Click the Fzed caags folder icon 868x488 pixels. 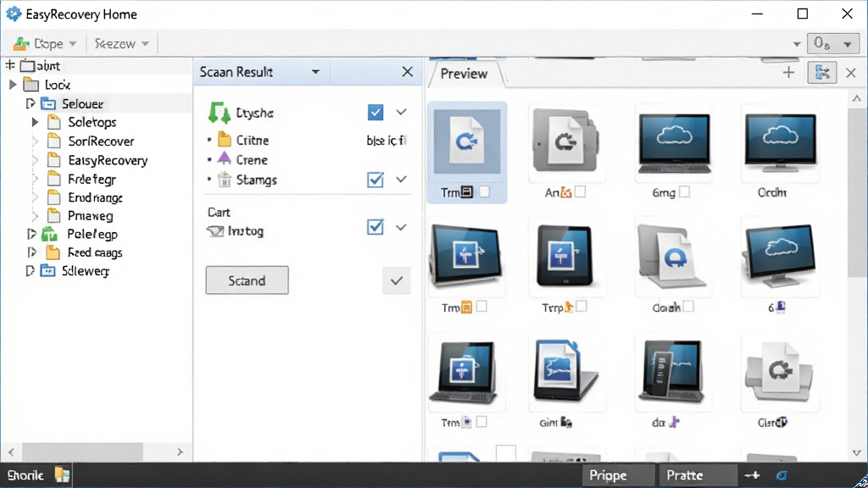click(53, 252)
